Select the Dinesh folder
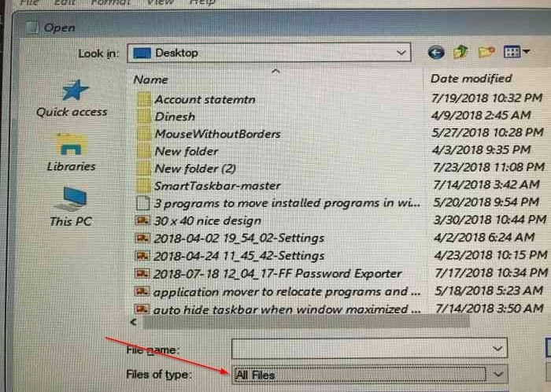The width and height of the screenshot is (551, 392). click(x=175, y=116)
